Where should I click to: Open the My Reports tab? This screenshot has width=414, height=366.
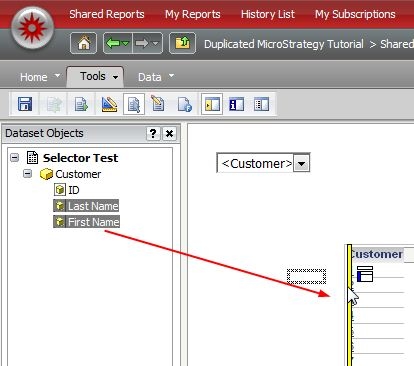coord(193,14)
